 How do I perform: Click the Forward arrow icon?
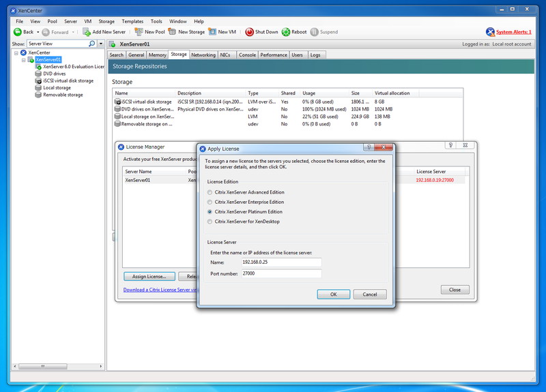46,32
